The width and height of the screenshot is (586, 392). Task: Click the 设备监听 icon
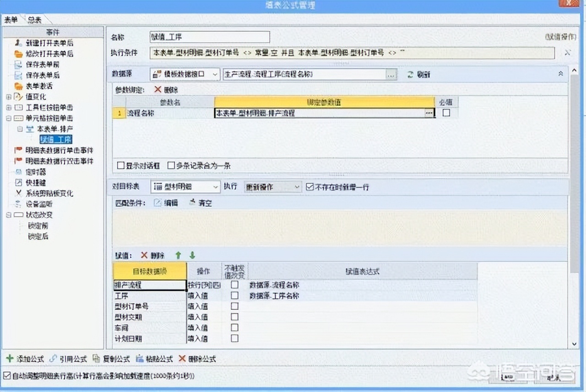click(18, 204)
